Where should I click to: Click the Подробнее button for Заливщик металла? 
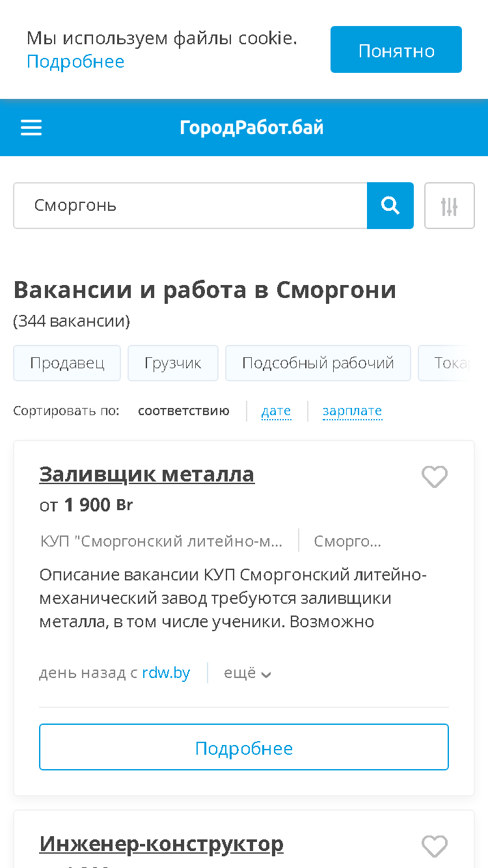pyautogui.click(x=244, y=747)
